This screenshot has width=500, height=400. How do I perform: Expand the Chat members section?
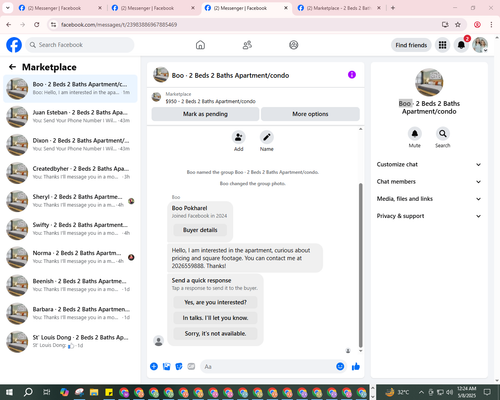[x=429, y=182]
